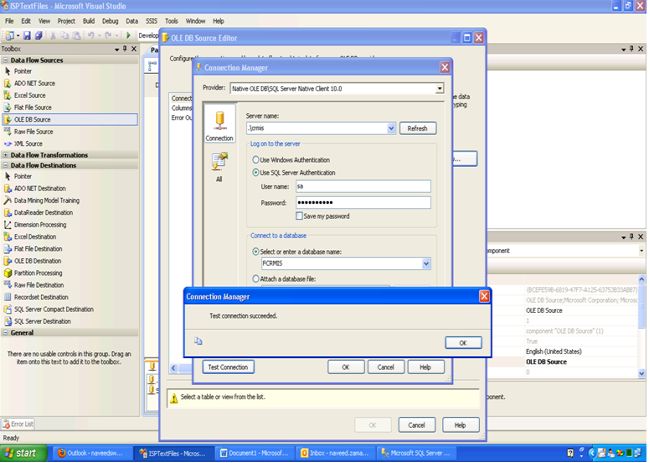Open the File menu
650x463 pixels.
pos(9,21)
